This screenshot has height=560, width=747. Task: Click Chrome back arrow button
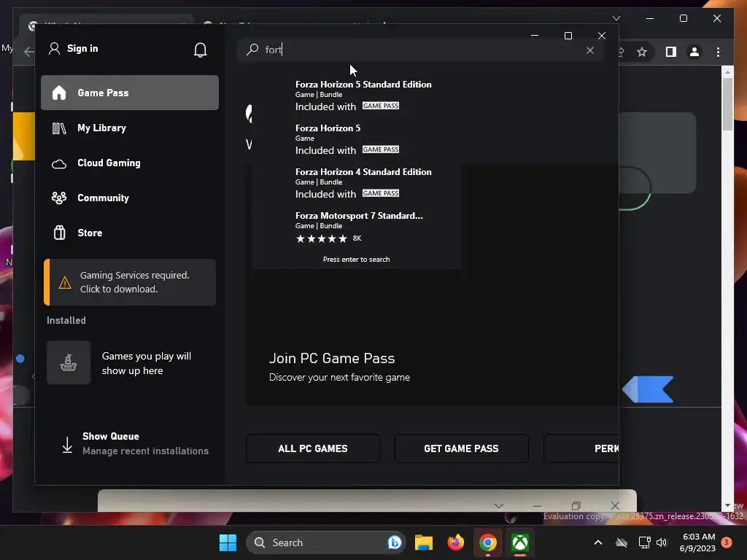click(28, 52)
